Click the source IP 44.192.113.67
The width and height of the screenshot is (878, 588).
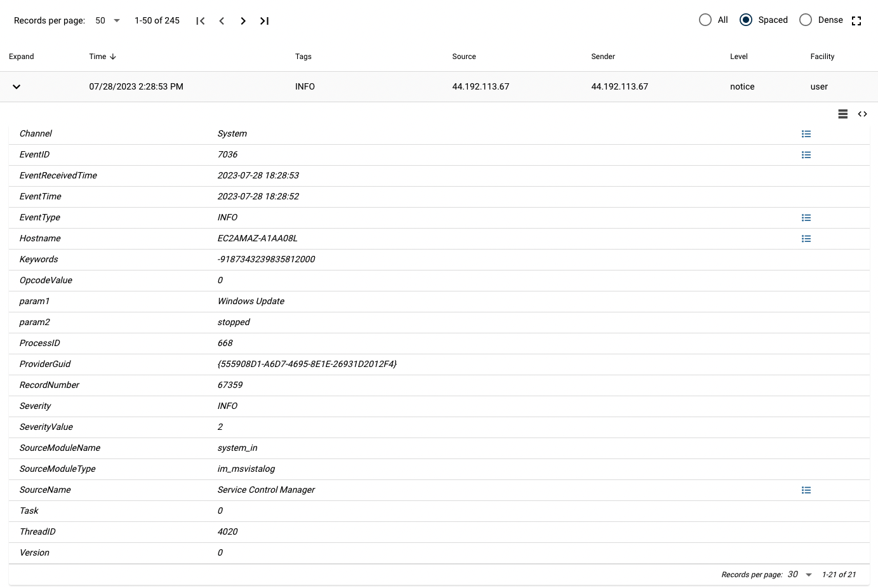[x=481, y=86]
